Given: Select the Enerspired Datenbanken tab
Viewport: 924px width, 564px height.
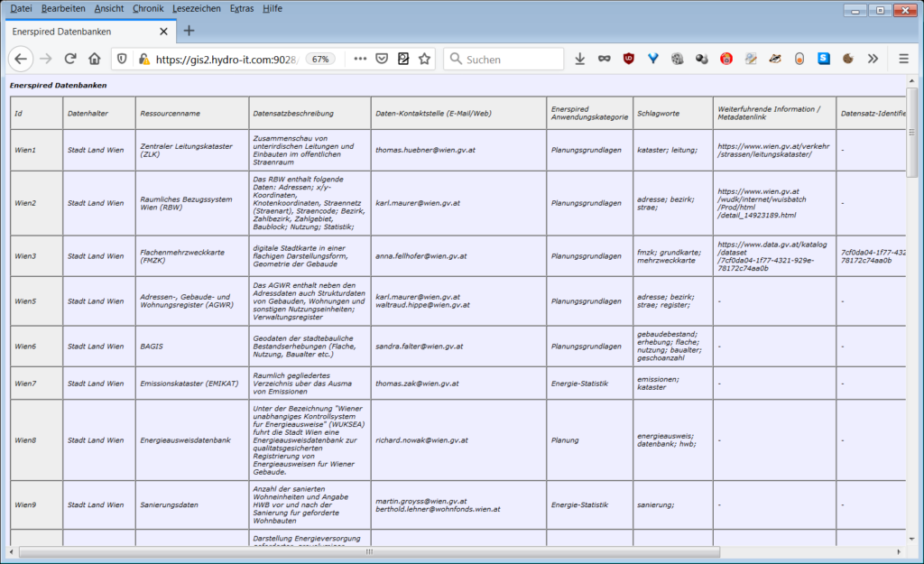Looking at the screenshot, I should (91, 32).
